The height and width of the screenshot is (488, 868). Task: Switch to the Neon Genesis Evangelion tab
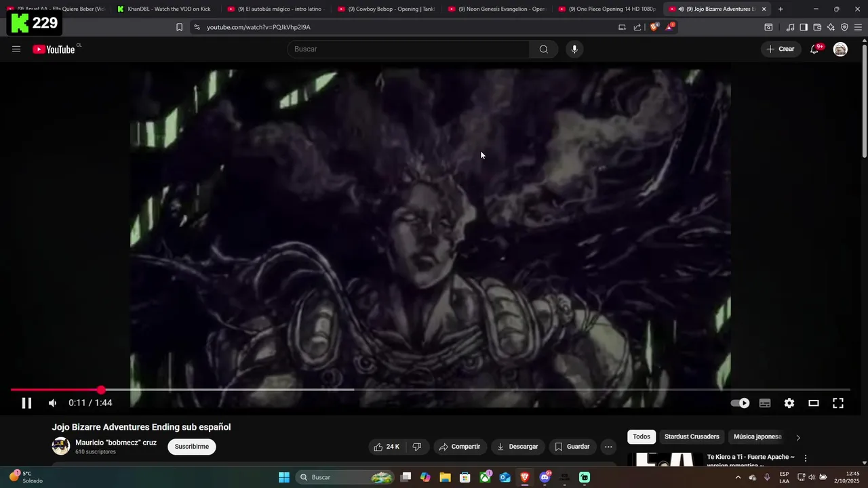[496, 9]
